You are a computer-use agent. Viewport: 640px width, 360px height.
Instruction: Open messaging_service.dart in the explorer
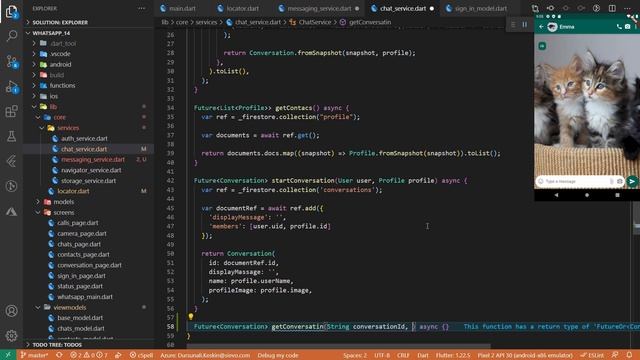pyautogui.click(x=93, y=160)
